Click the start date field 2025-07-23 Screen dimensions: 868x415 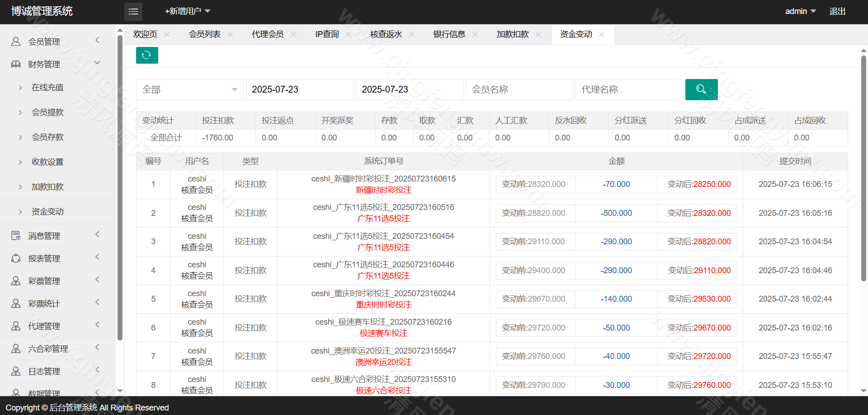coord(300,89)
